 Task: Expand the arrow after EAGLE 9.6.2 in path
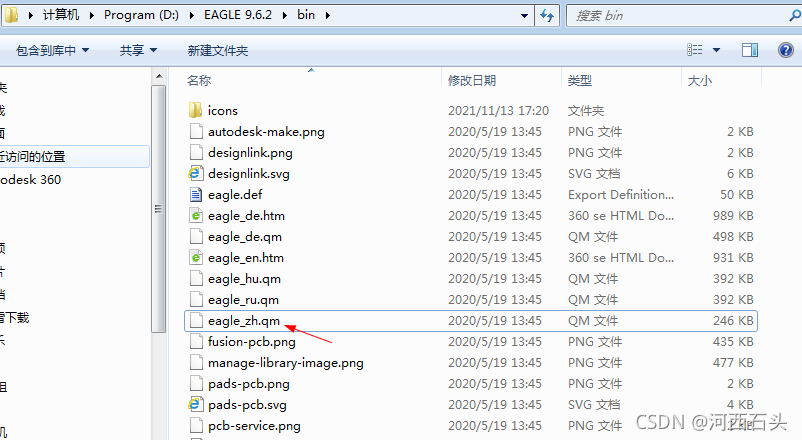(x=285, y=15)
